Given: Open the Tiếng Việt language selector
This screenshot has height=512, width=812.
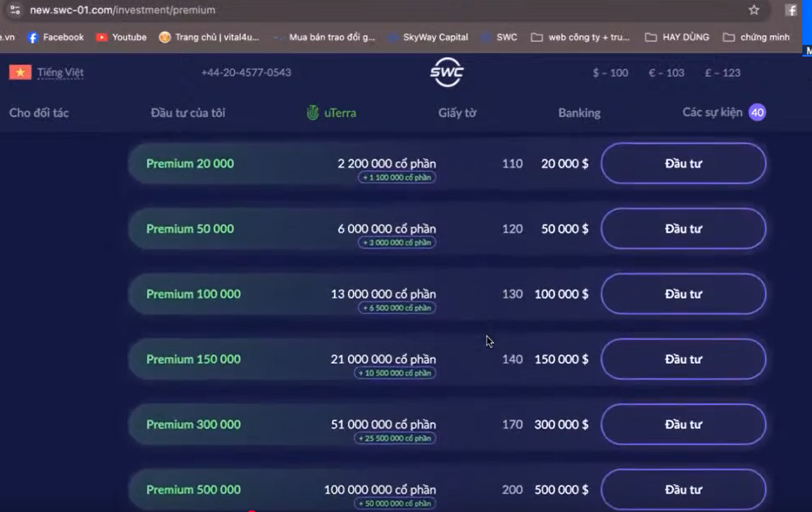Looking at the screenshot, I should [x=60, y=72].
